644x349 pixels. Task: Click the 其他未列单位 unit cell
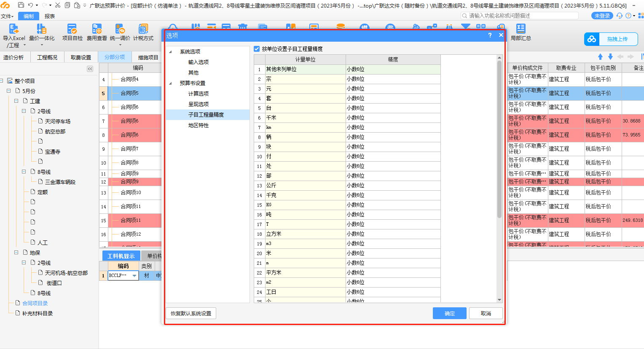coord(305,69)
